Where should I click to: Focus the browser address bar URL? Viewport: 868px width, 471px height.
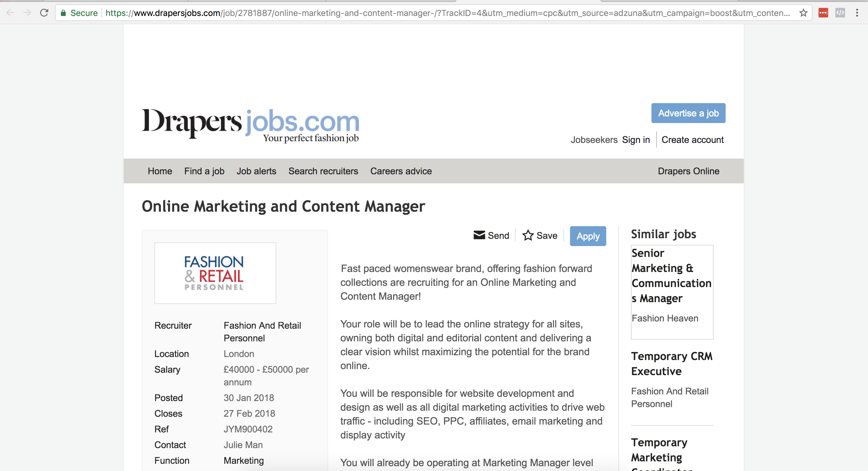[448, 13]
